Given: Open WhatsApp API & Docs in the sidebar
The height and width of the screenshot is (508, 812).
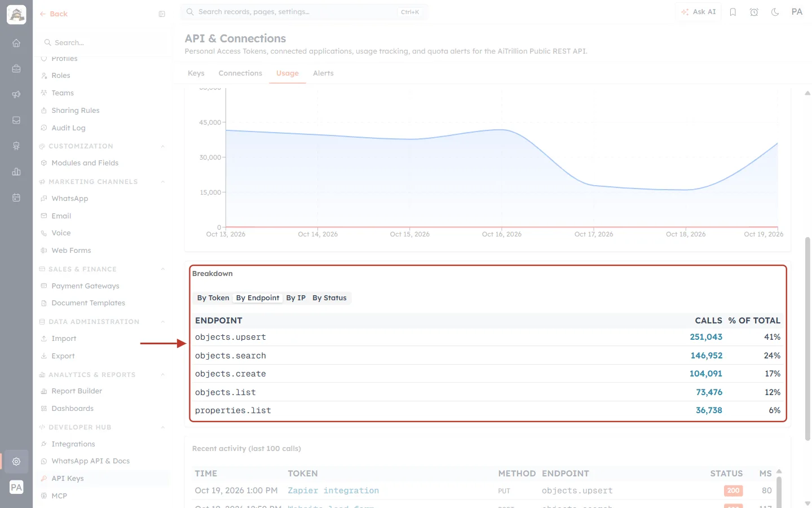Looking at the screenshot, I should point(90,461).
